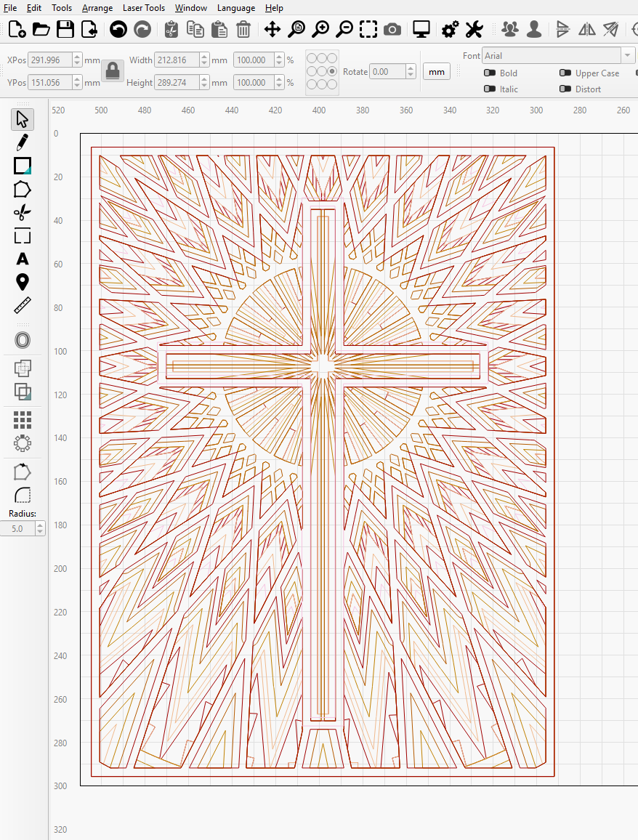Image resolution: width=638 pixels, height=840 pixels.
Task: Zoom to page with the magnifier page icon
Action: click(x=296, y=29)
